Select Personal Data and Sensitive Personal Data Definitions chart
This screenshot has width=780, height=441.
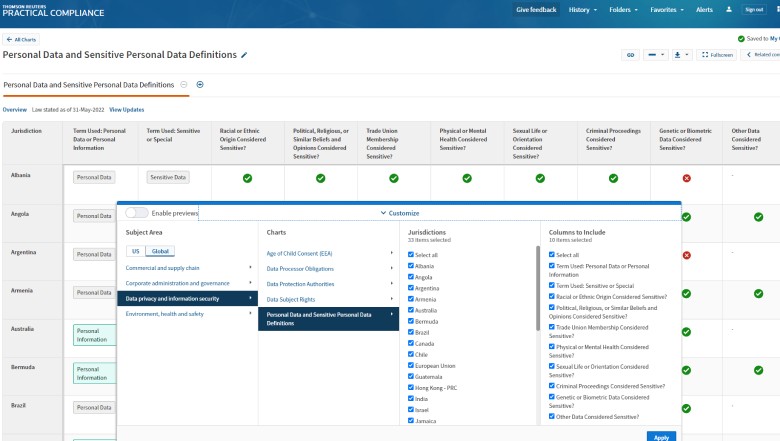pyautogui.click(x=328, y=319)
